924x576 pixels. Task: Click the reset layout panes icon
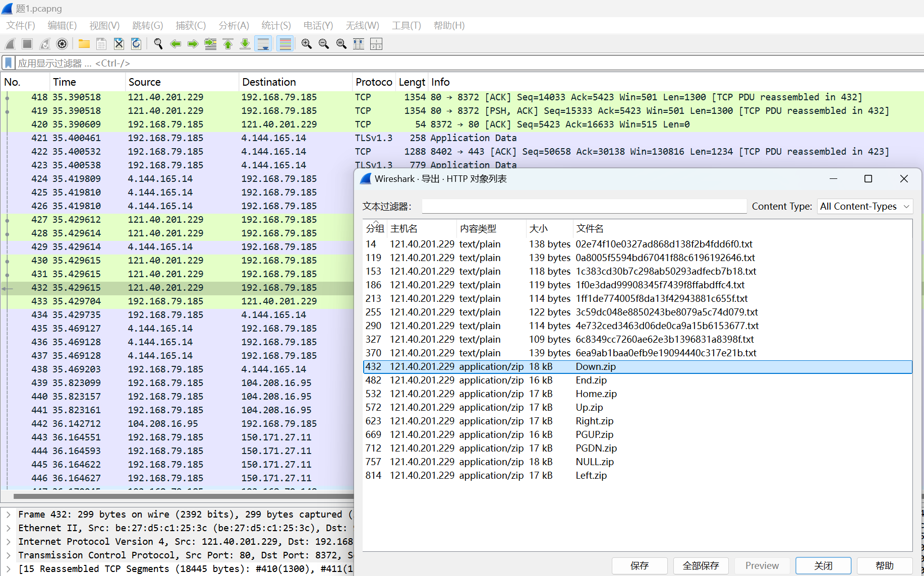[376, 44]
